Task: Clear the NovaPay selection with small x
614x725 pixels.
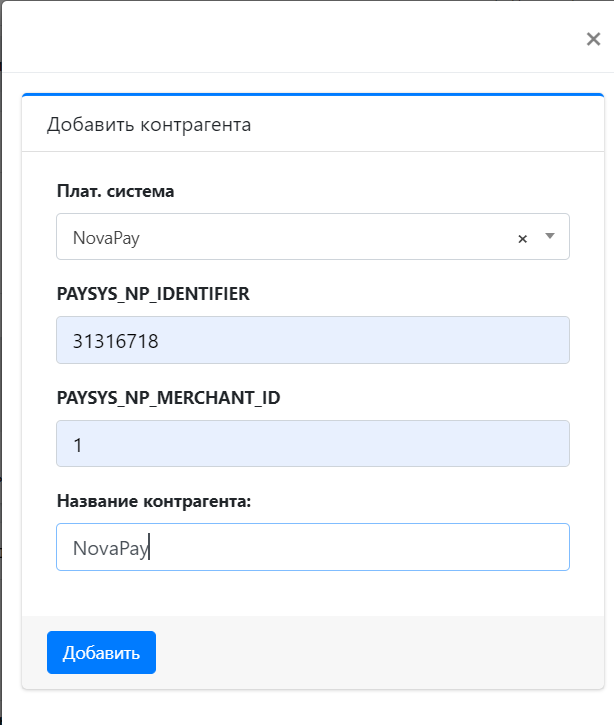Action: [522, 239]
